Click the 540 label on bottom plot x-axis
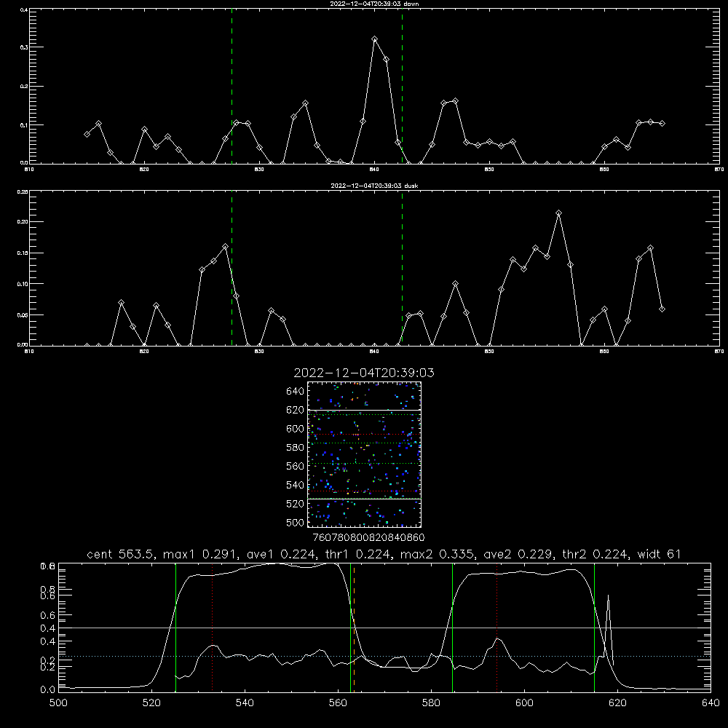Viewport: 728px width, 728px height. [x=245, y=703]
